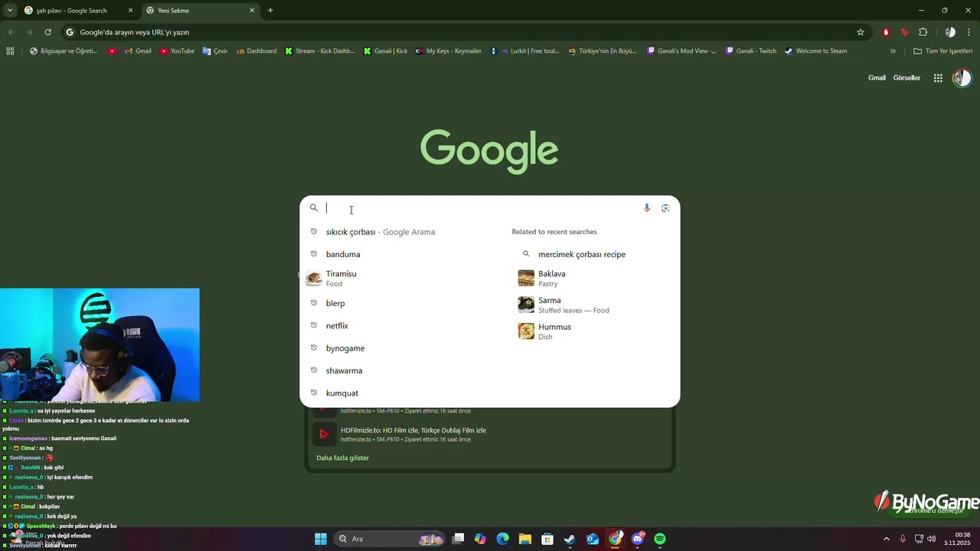Screen dimensions: 980x551
Task: Open Tüm Yer İşaretleri bookmarks folder
Action: [x=943, y=51]
